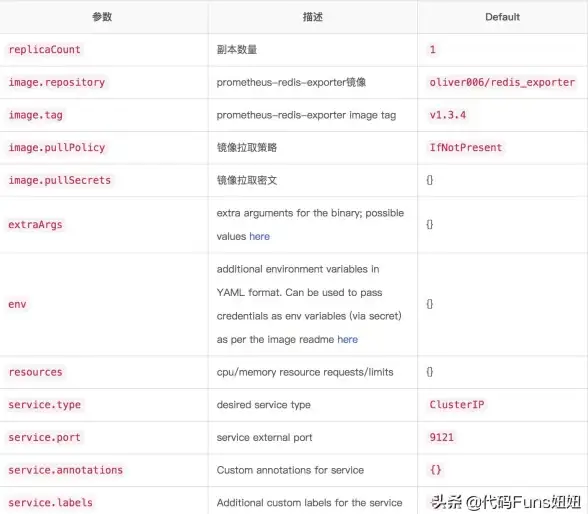Click the '参数' column header
This screenshot has width=588, height=514.
[x=102, y=17]
